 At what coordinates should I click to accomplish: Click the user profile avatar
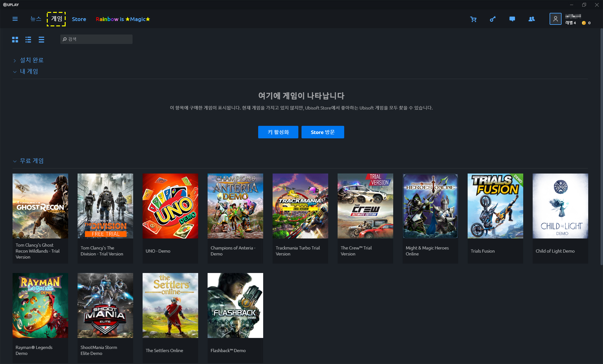coord(555,19)
